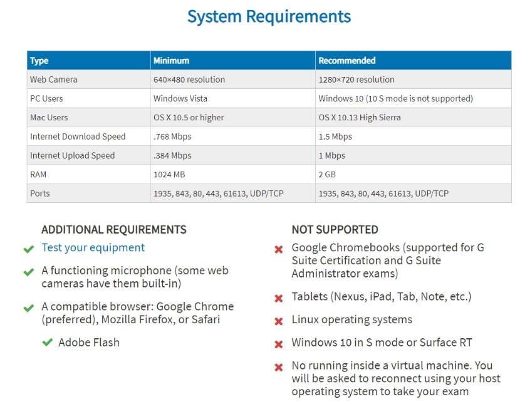Click the ADDITIONAL REQUIREMENTS heading
The width and height of the screenshot is (532, 404).
click(113, 229)
